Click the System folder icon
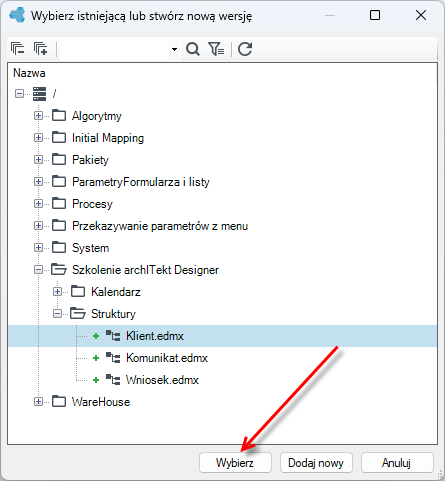This screenshot has width=445, height=481. [x=59, y=248]
